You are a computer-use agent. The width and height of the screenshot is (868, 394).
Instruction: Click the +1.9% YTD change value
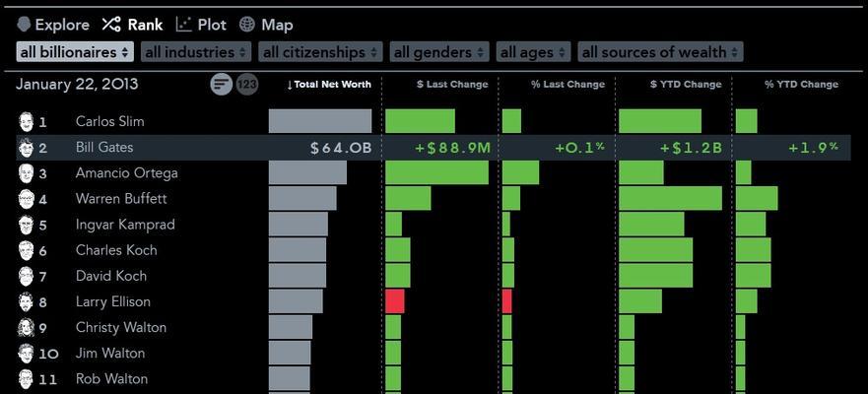click(813, 149)
